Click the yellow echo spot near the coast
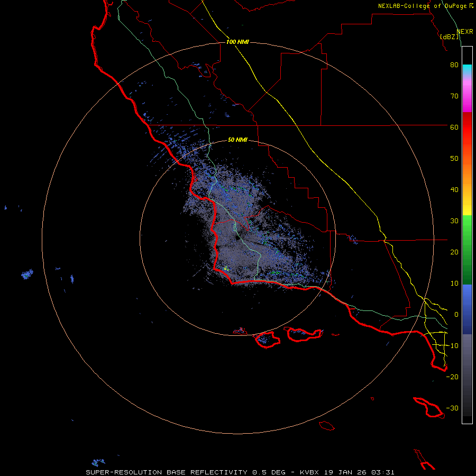The width and height of the screenshot is (476, 476). tap(226, 268)
